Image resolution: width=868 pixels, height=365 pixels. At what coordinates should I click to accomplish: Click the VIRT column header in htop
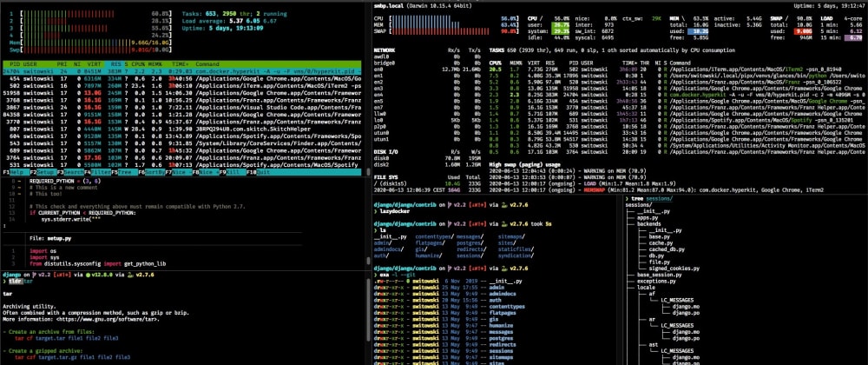pyautogui.click(x=95, y=64)
